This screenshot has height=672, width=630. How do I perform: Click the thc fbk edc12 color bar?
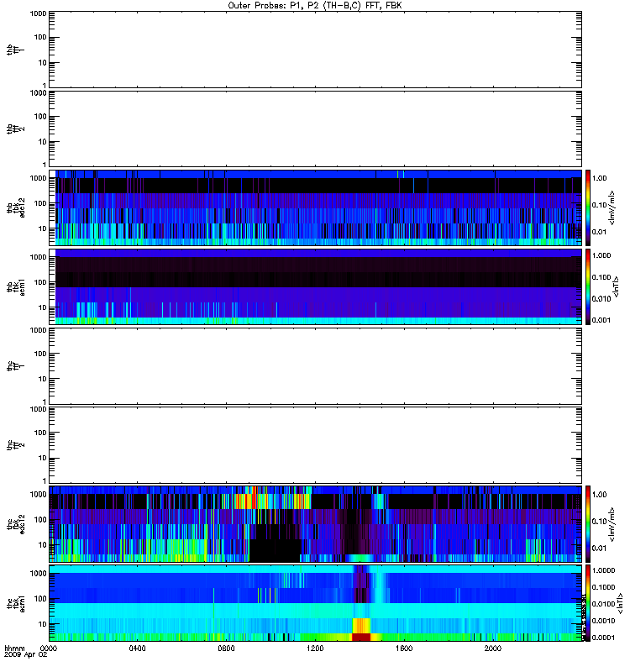pos(588,523)
